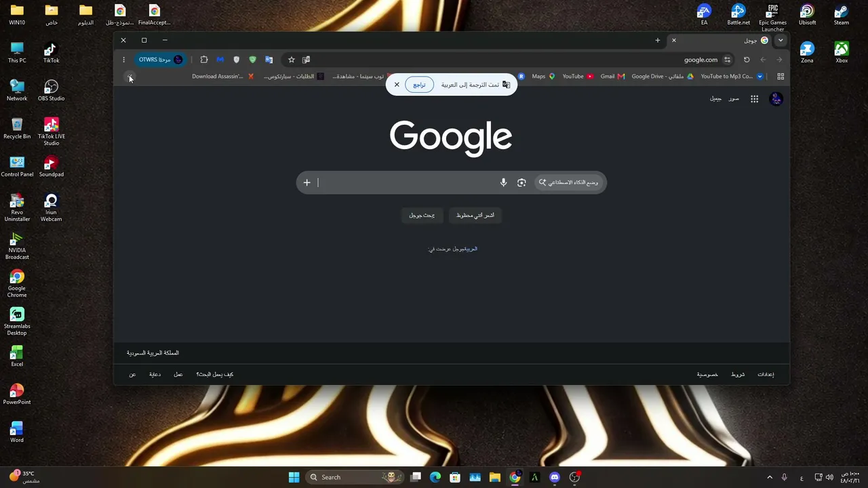Screen dimensions: 868x488
Task: Open File Explorer from taskbar
Action: [495, 477]
